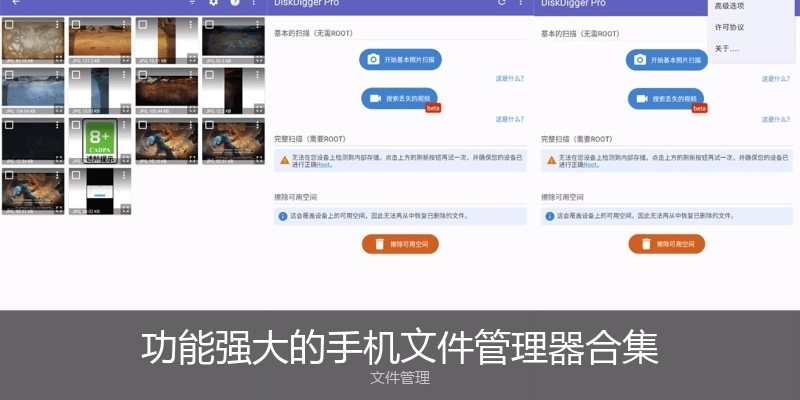Open the blue icy landscape image thumbnail
The image size is (800, 400).
coord(33,91)
